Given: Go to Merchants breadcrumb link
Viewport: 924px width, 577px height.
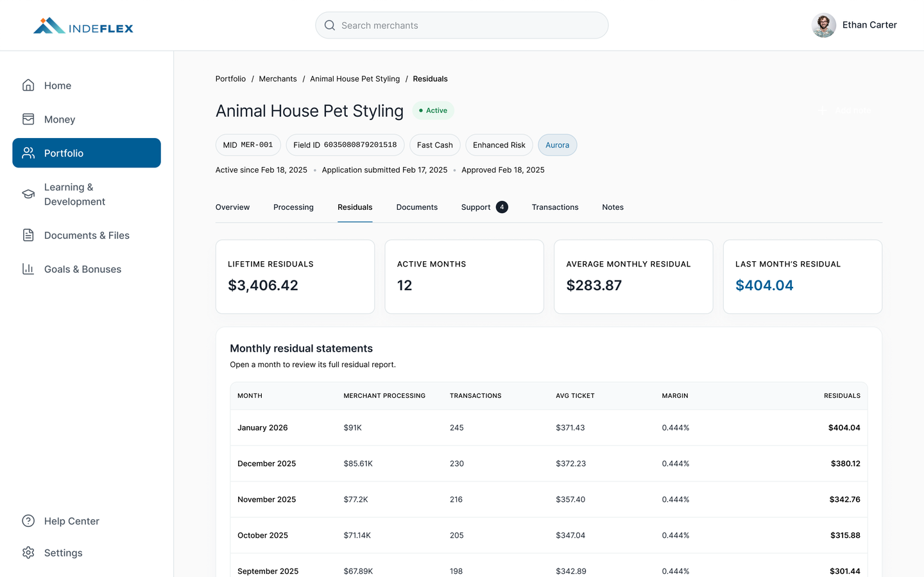Looking at the screenshot, I should pos(278,79).
